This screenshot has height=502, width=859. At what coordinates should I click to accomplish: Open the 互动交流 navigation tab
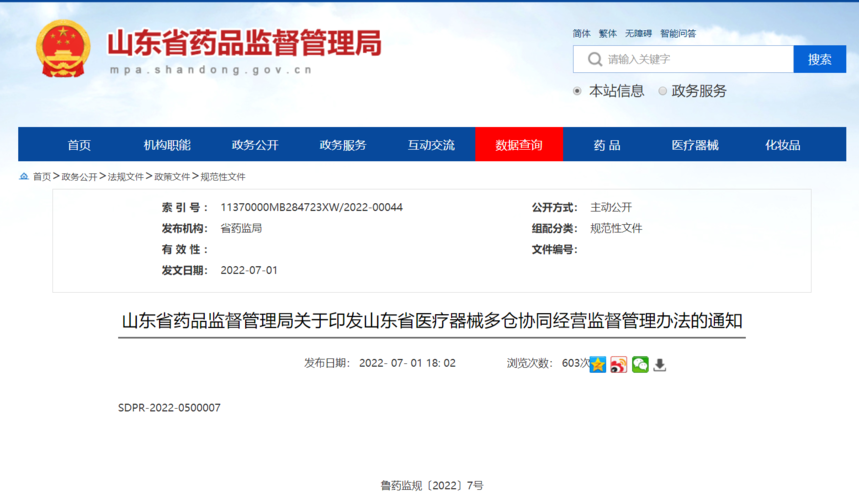[431, 145]
